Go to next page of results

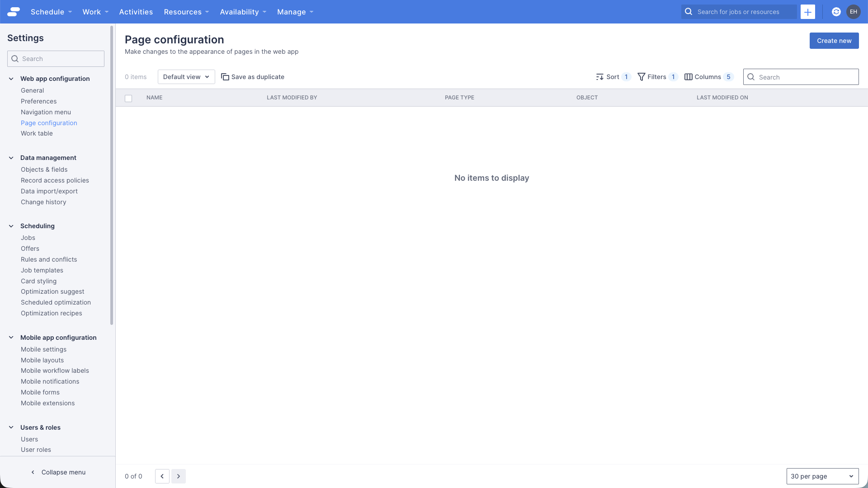coord(179,476)
